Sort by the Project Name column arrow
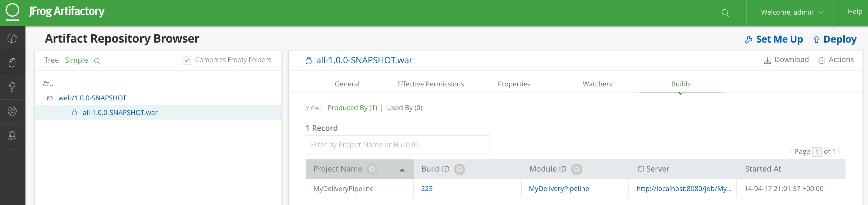The image size is (868, 205). pyautogui.click(x=402, y=170)
